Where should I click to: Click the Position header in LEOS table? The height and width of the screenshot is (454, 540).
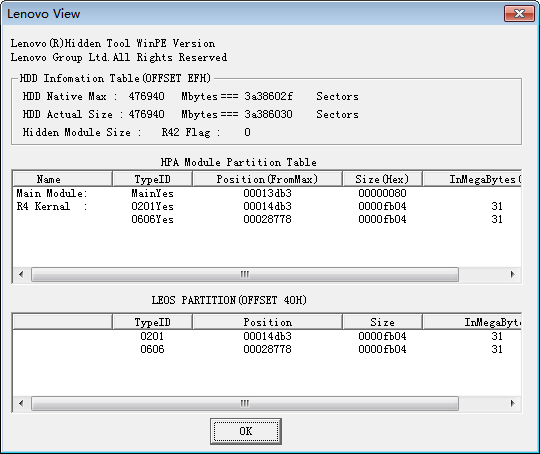pos(267,322)
